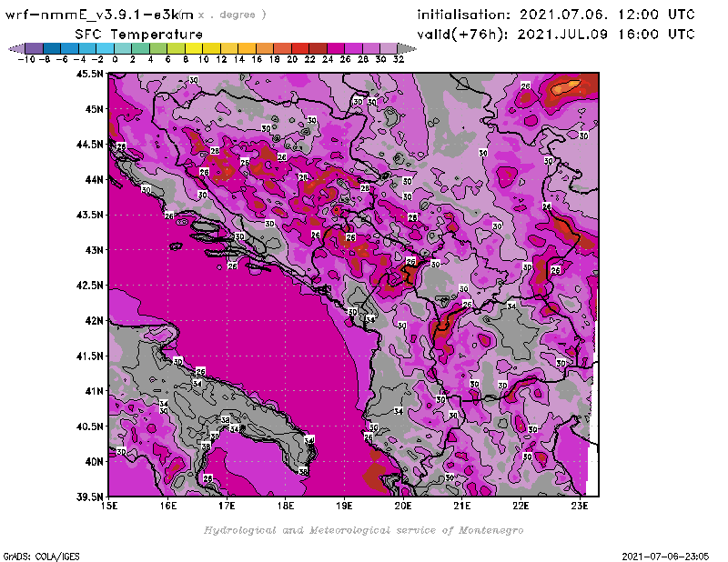Click the valid(+76h) 2021.JUL.09 16:00 UTC text

556,35
